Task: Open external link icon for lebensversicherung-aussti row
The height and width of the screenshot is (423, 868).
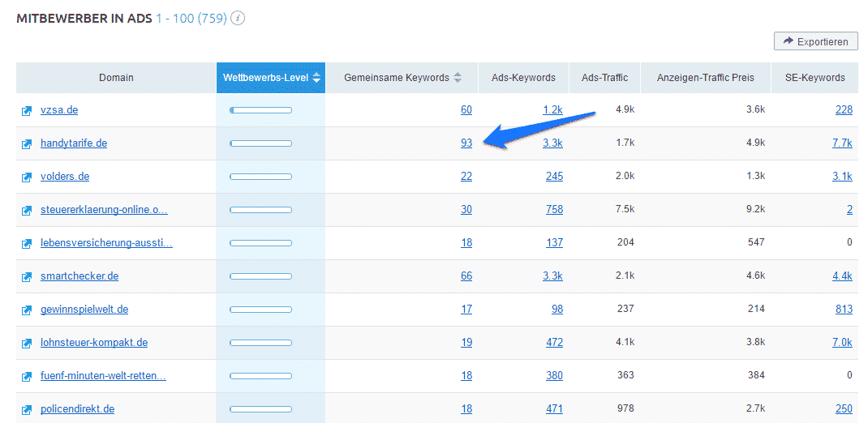Action: [x=26, y=243]
